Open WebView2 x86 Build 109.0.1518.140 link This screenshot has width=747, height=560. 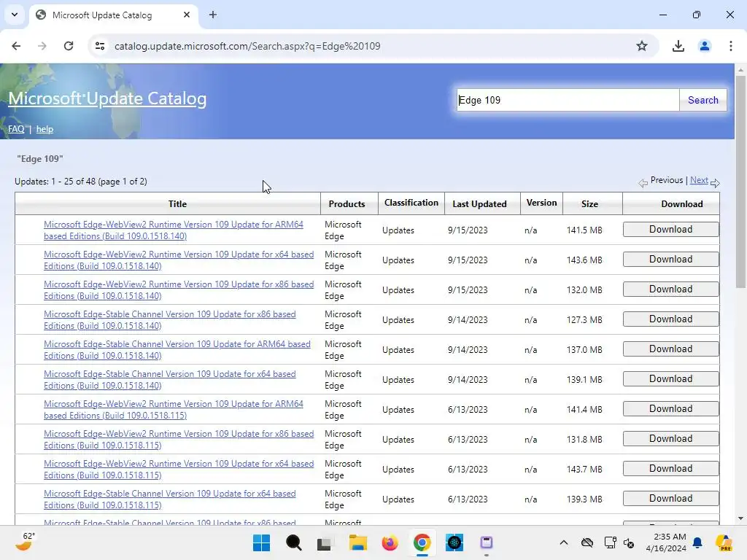179,290
